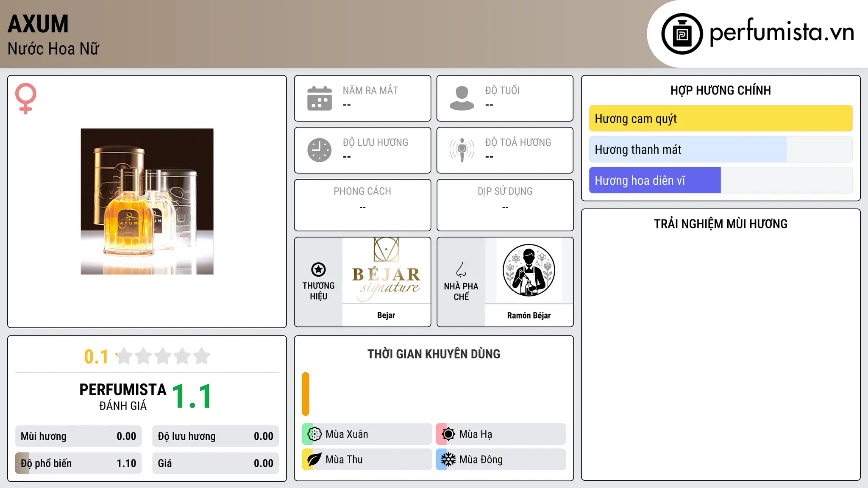868x488 pixels.
Task: Click the THƯƠNG HIỆU label
Action: click(x=318, y=291)
